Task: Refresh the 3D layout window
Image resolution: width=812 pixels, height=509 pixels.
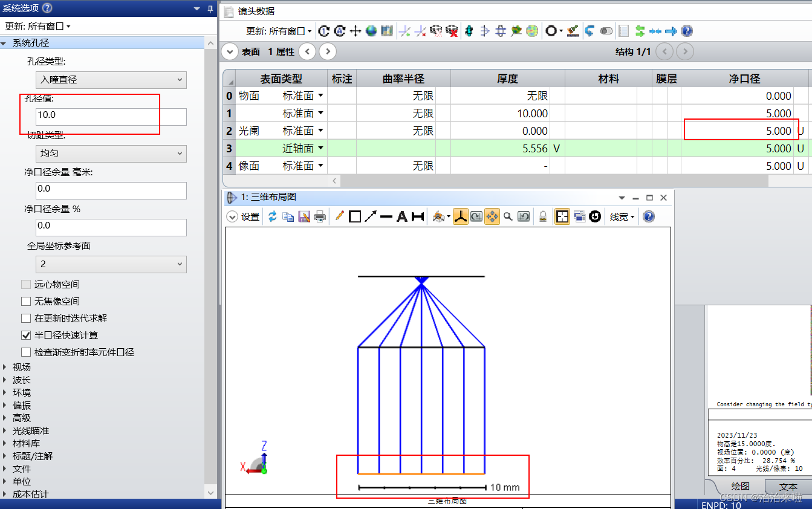Action: [x=273, y=216]
